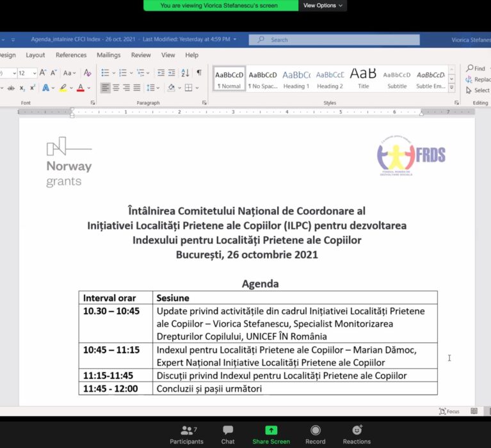Image resolution: width=491 pixels, height=448 pixels.
Task: Toggle Focus mode in the status bar
Action: pos(449,412)
